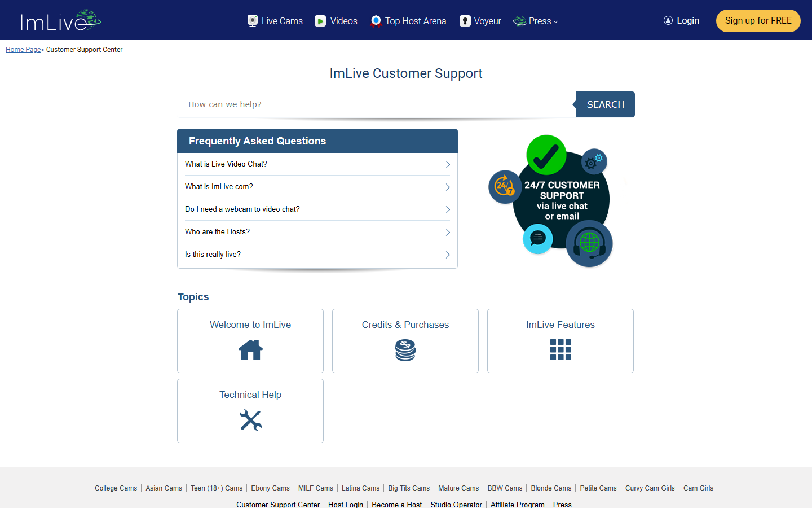
Task: Click the Login link
Action: click(x=681, y=20)
